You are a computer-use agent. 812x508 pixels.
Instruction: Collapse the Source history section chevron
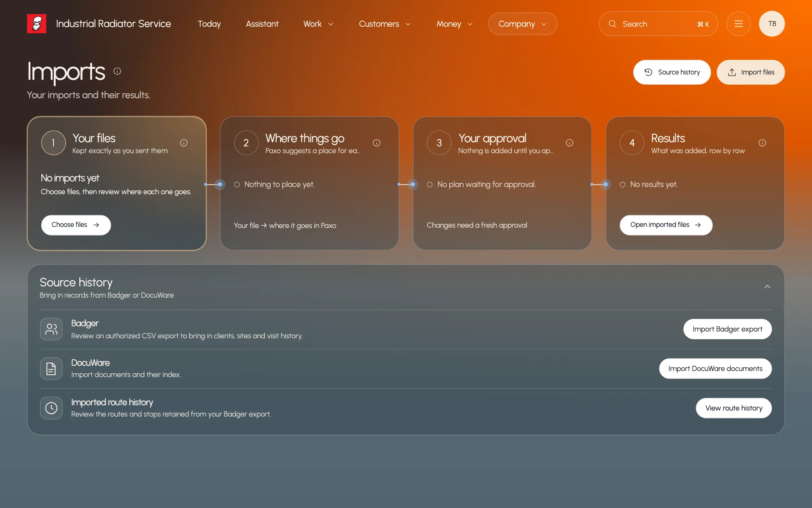point(767,287)
